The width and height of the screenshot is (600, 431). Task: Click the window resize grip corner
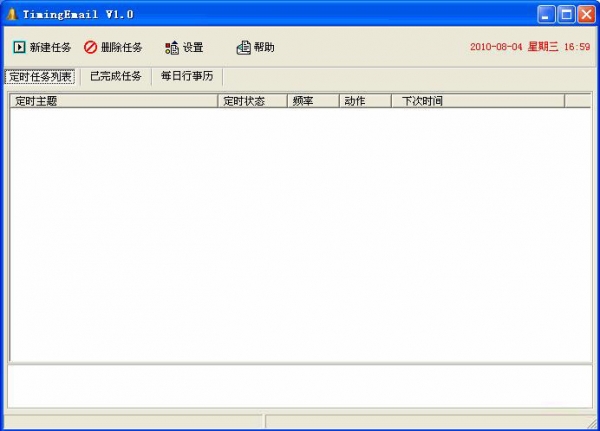click(x=592, y=423)
